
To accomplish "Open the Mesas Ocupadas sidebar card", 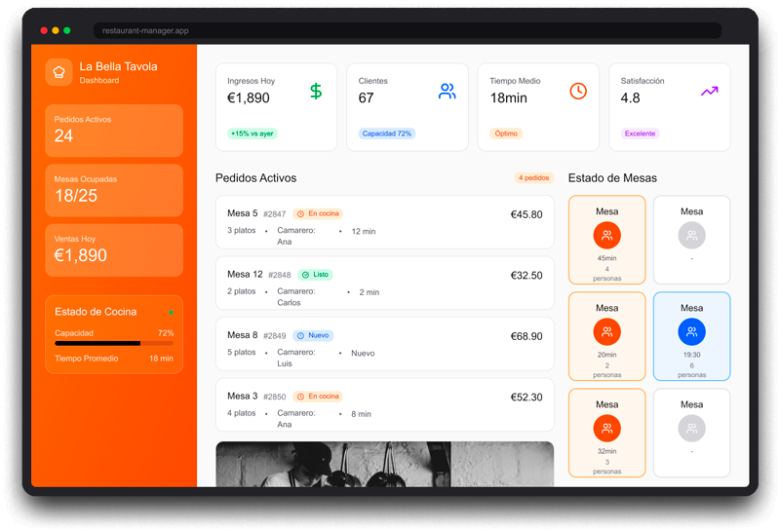I will 114,190.
